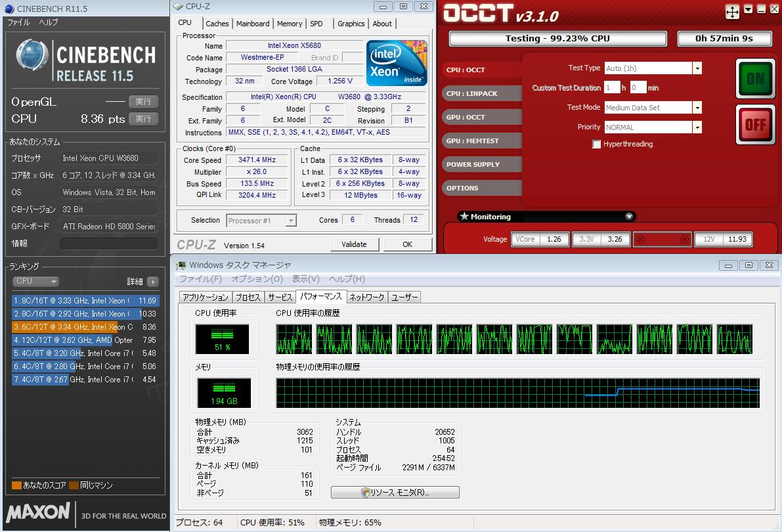The height and width of the screenshot is (532, 782).
Task: Switch to the Memory tab in CPU-Z
Action: pyautogui.click(x=290, y=24)
